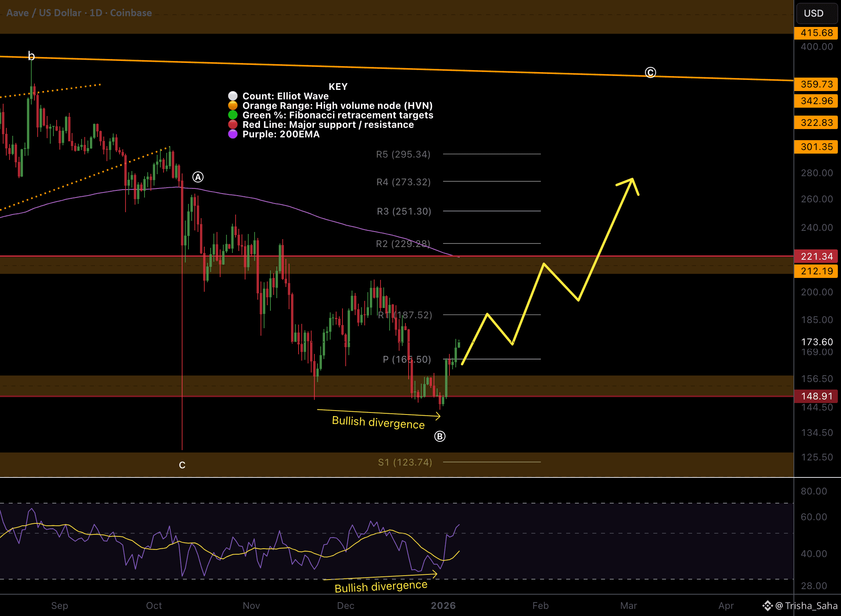Image resolution: width=841 pixels, height=616 pixels.
Task: Click the 221.34 red price label
Action: [x=816, y=256]
